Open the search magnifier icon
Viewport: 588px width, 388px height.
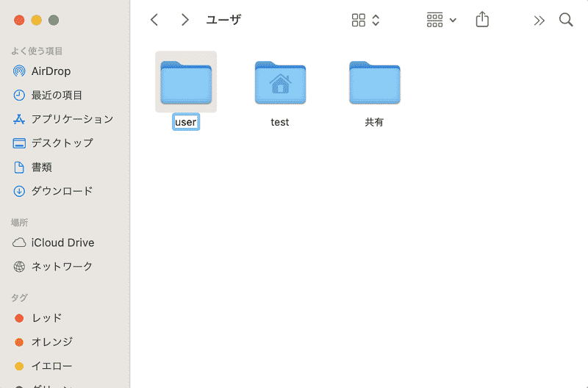click(566, 20)
